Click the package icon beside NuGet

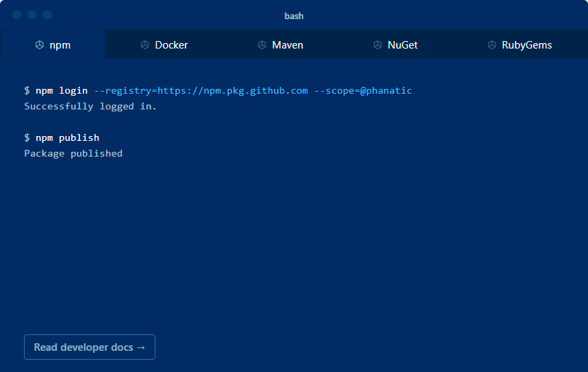point(378,45)
